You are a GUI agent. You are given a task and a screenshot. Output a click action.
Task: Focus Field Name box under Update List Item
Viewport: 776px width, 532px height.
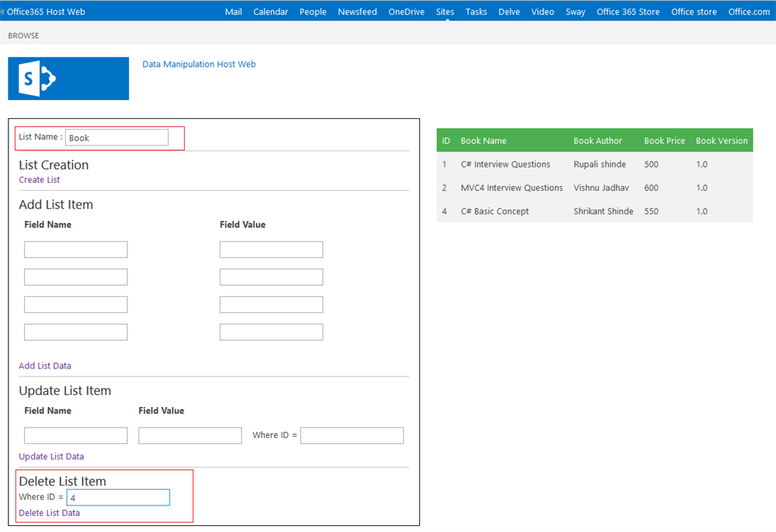coord(76,436)
